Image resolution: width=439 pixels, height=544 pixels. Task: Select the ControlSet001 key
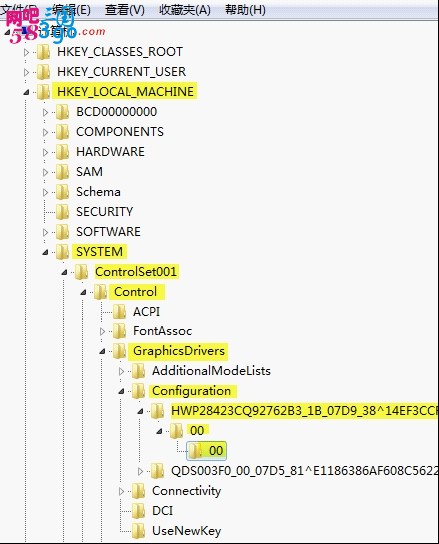136,272
